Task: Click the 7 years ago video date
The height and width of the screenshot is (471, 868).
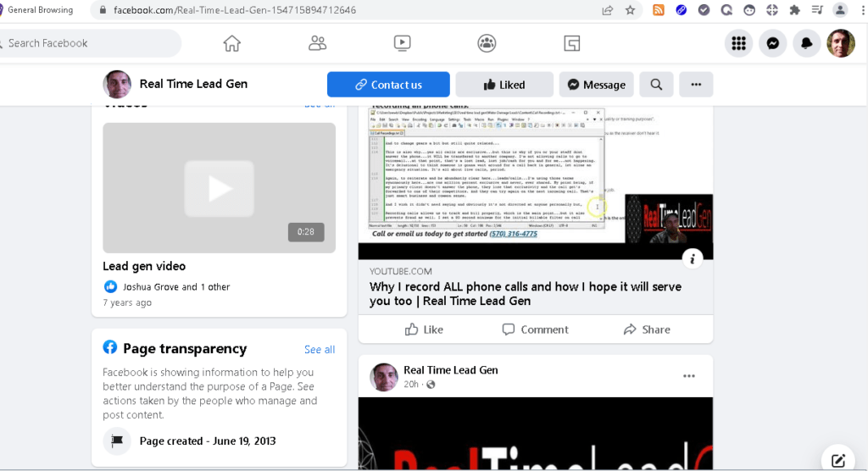Action: 127,302
